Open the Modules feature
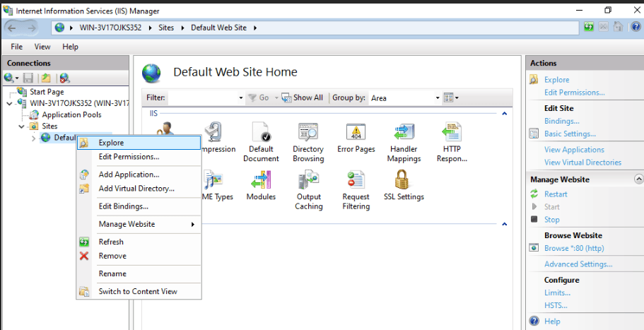This screenshot has height=330, width=644. click(261, 185)
